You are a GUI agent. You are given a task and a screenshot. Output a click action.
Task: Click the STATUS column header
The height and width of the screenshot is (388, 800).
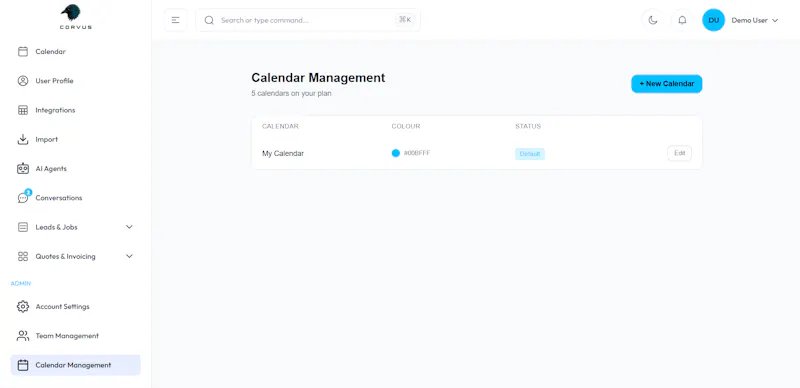coord(528,126)
